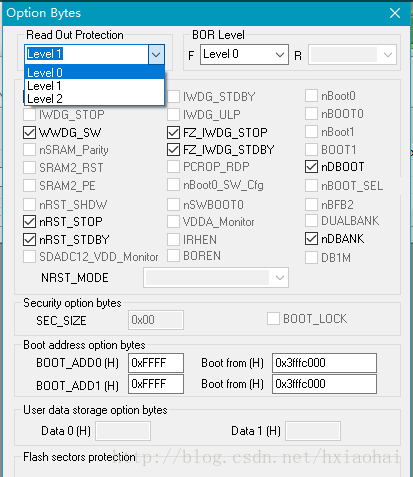
Task: Toggle the BOOT1 checkbox
Action: (x=311, y=150)
